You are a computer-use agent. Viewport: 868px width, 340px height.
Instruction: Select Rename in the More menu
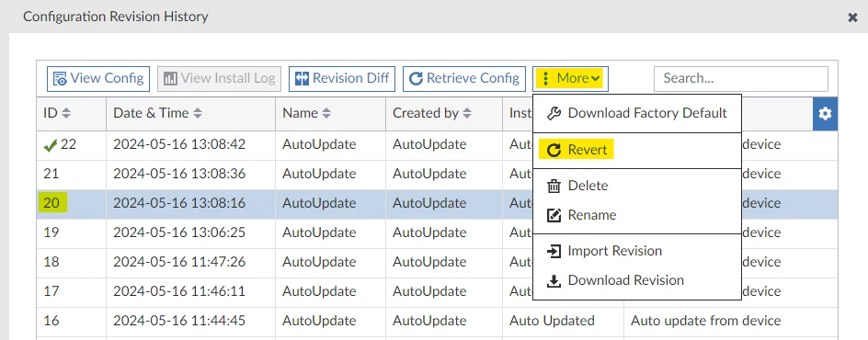click(636, 215)
